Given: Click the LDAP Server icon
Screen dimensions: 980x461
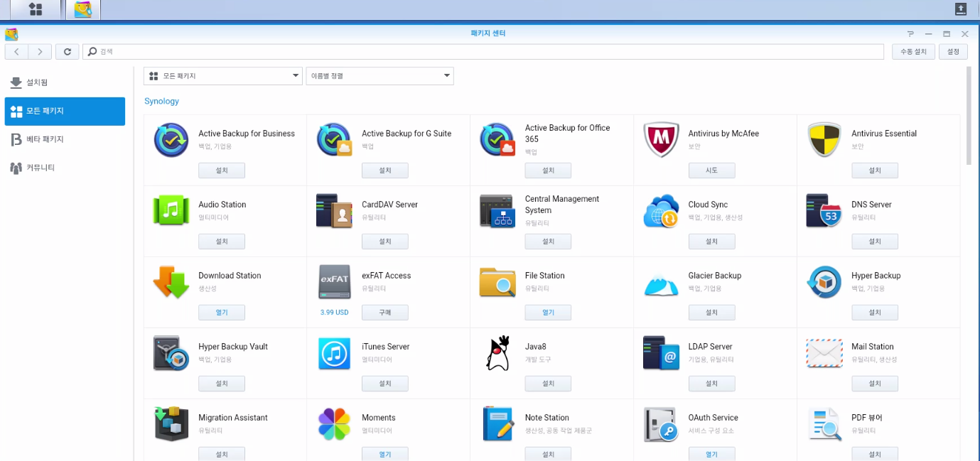Looking at the screenshot, I should tap(661, 353).
